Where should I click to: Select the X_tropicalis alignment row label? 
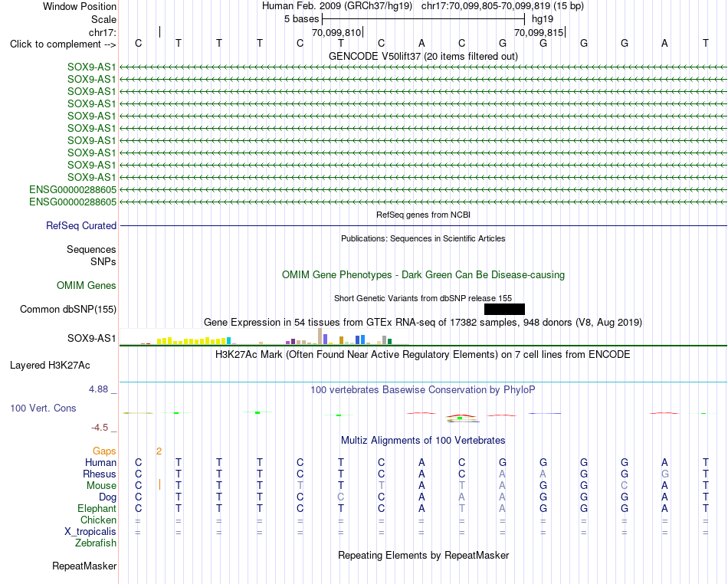click(x=90, y=532)
